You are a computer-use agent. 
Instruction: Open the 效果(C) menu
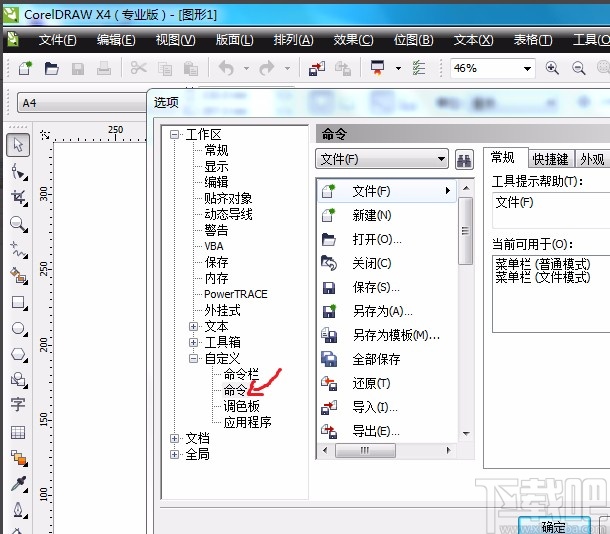(x=353, y=40)
